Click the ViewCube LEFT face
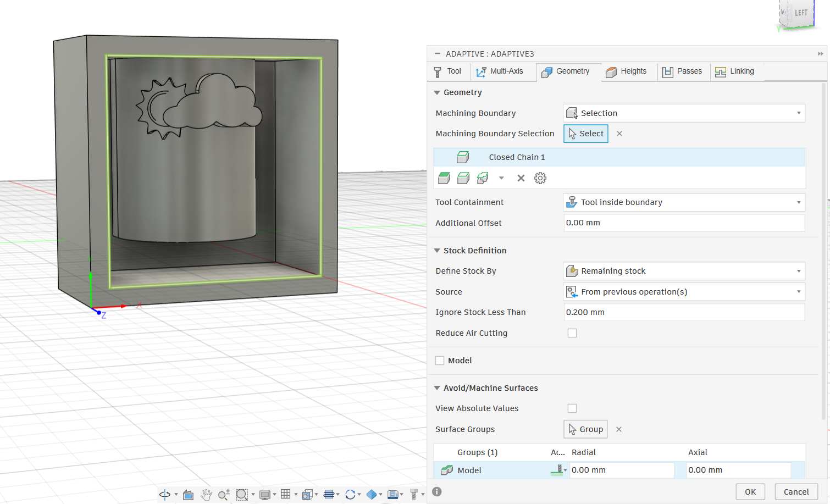The height and width of the screenshot is (504, 830). [801, 14]
